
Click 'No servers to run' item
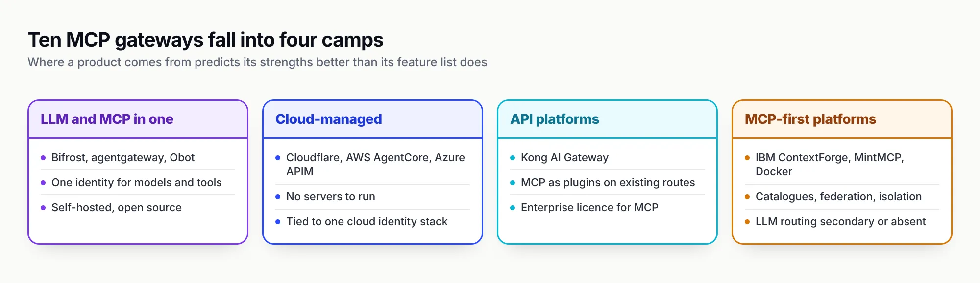click(372, 197)
